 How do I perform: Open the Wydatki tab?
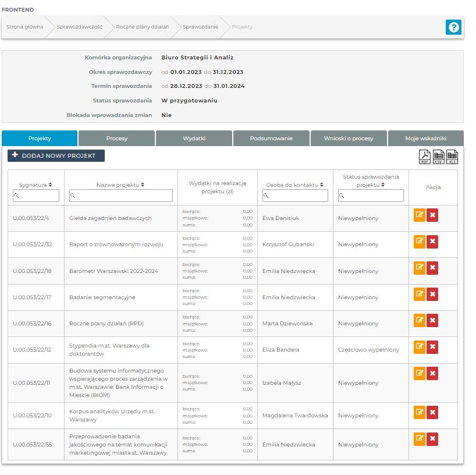coord(194,139)
